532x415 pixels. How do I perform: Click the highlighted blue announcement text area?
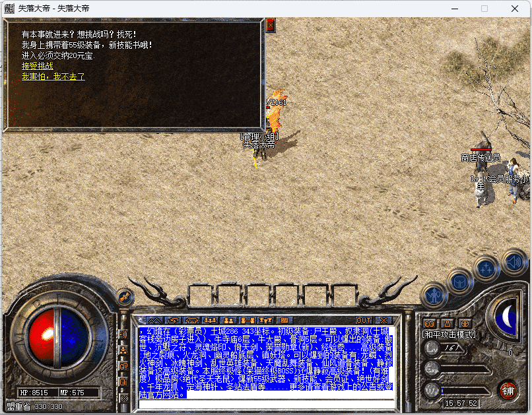[x=267, y=363]
